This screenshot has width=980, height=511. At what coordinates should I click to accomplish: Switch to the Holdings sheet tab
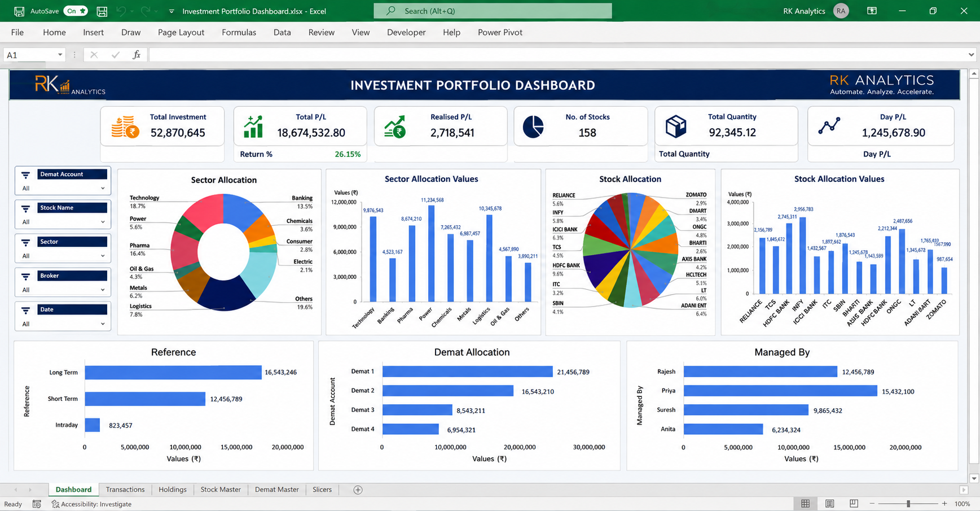tap(173, 490)
